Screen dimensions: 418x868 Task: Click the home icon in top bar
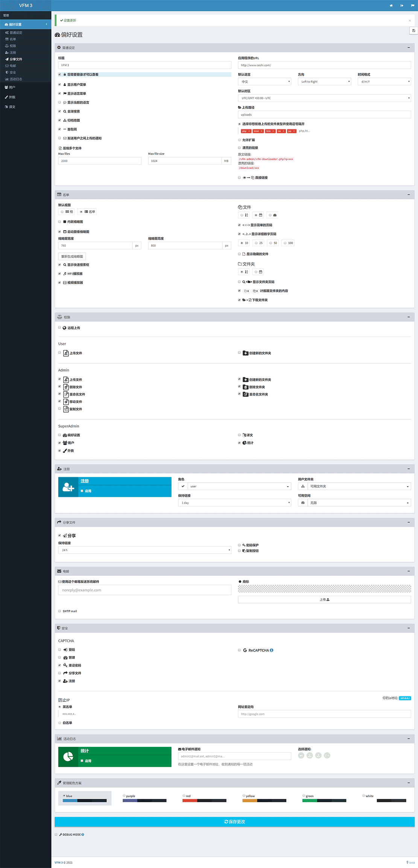tap(391, 6)
